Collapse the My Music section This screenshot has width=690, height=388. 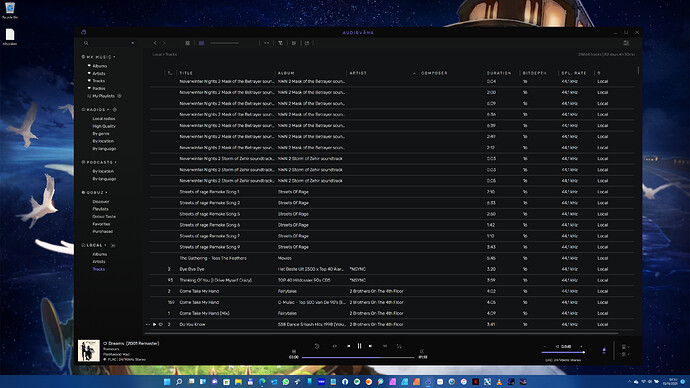pyautogui.click(x=114, y=57)
